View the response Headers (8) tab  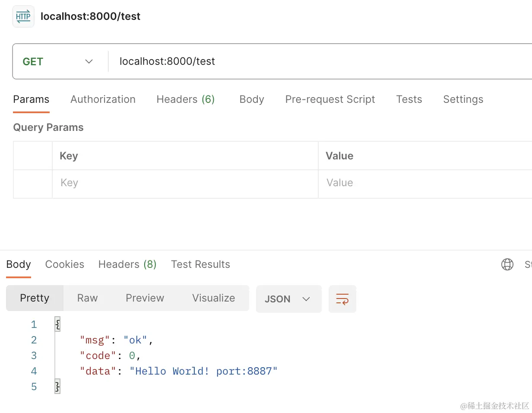(127, 264)
